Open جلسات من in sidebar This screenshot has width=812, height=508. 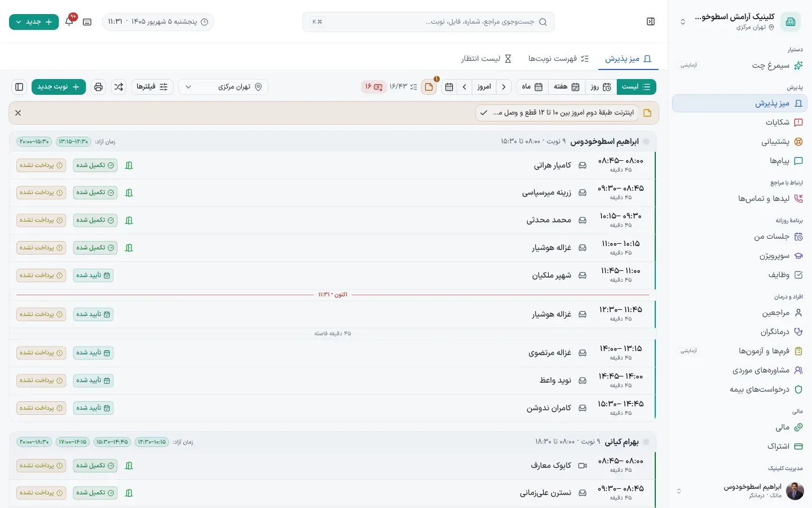[x=740, y=237]
